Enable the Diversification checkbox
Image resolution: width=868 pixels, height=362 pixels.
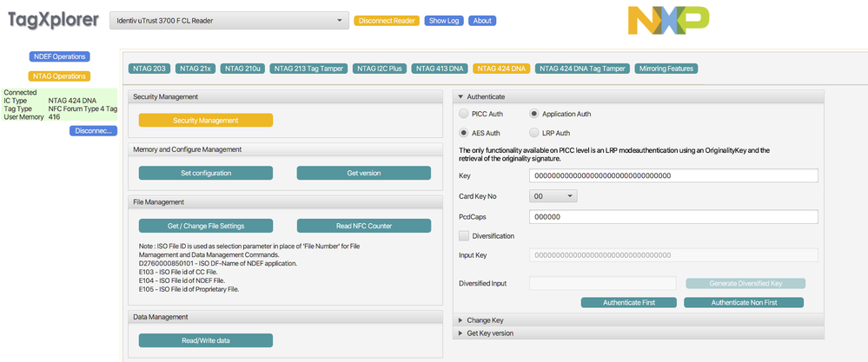coord(464,236)
